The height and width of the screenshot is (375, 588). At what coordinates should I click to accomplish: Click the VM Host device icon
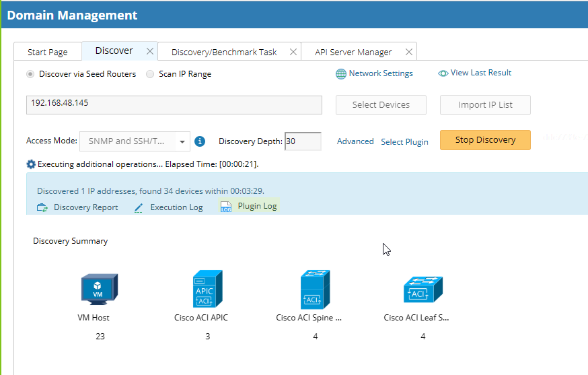[x=99, y=289]
